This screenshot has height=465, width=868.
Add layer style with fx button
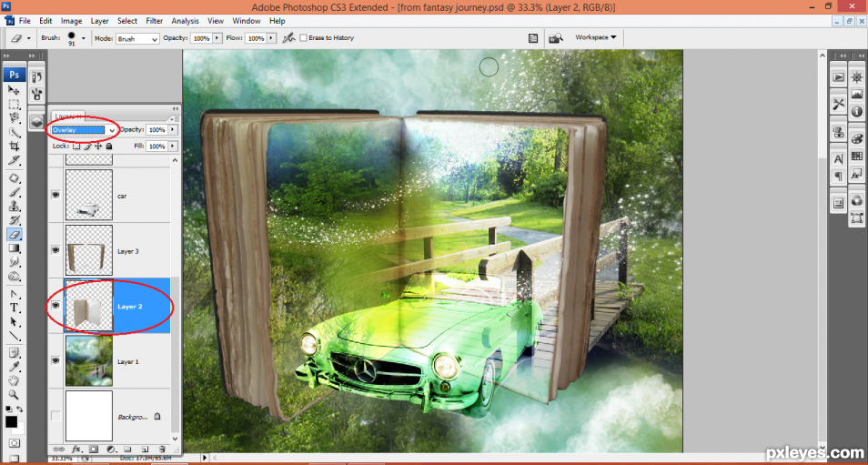tap(76, 449)
